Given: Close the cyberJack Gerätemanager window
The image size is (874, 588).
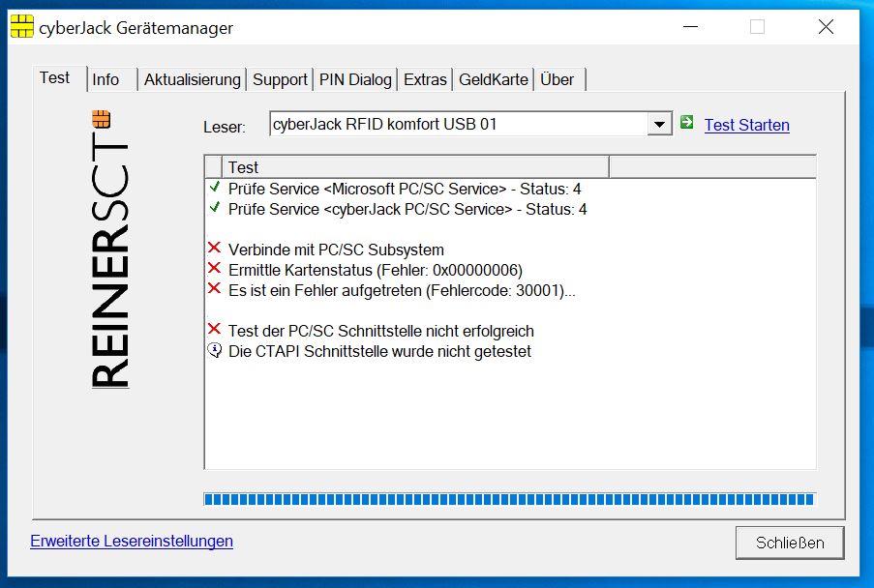Looking at the screenshot, I should click(826, 27).
